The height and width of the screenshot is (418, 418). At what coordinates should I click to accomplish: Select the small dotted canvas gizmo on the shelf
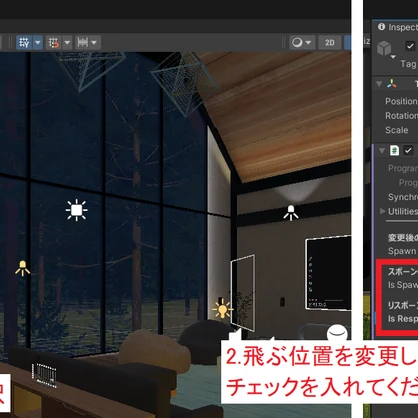coord(44,375)
